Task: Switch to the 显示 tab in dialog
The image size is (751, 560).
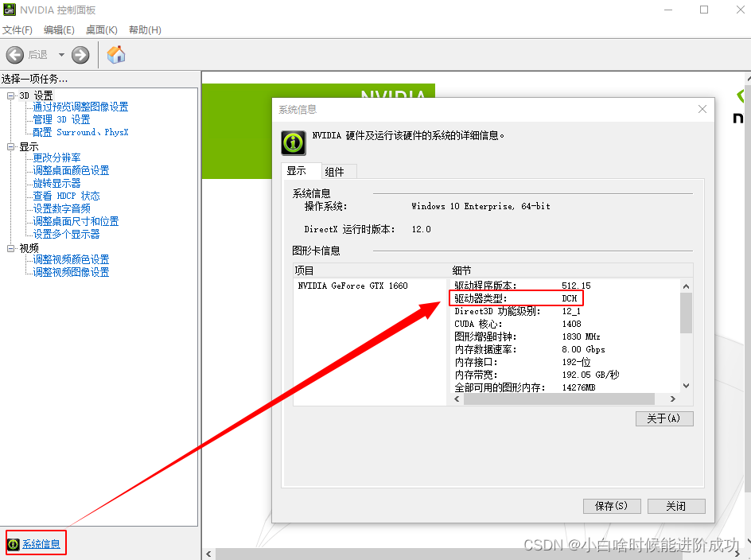Action: 302,170
